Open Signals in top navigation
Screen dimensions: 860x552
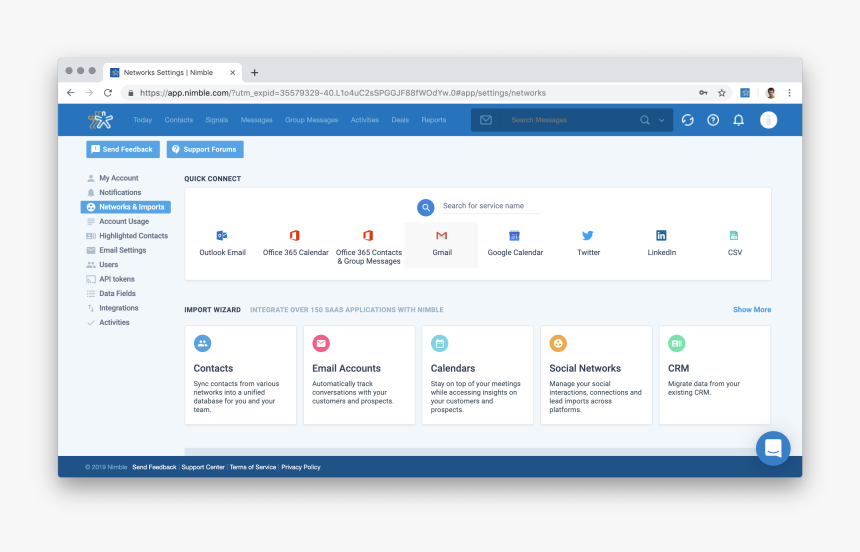pyautogui.click(x=217, y=120)
